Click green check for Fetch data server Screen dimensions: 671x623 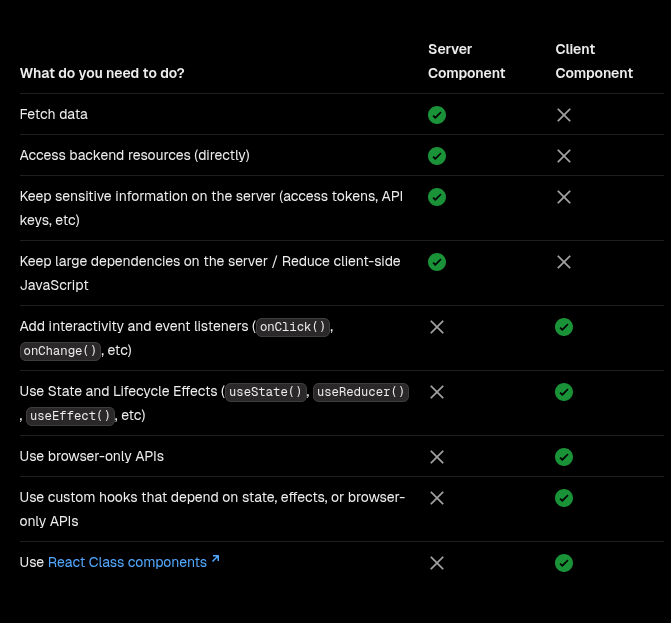(x=437, y=115)
